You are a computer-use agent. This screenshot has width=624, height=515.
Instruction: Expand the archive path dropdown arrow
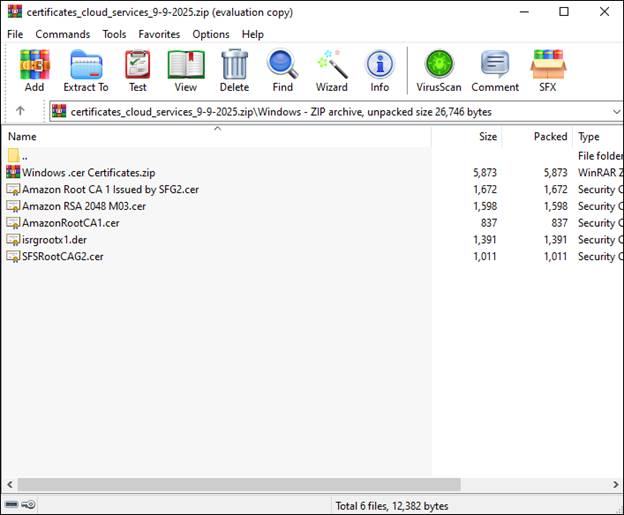(616, 112)
